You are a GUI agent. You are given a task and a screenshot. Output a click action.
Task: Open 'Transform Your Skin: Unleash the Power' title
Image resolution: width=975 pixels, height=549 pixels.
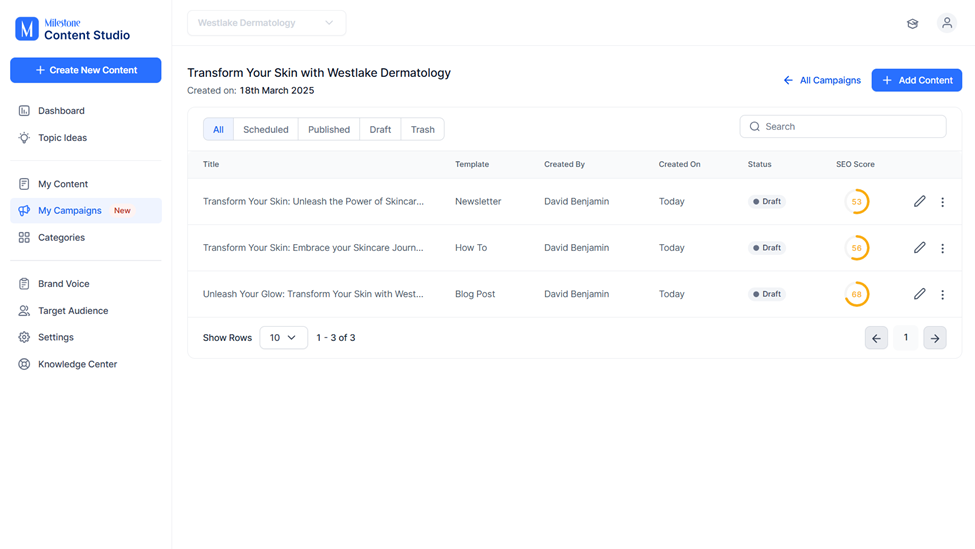(x=313, y=201)
